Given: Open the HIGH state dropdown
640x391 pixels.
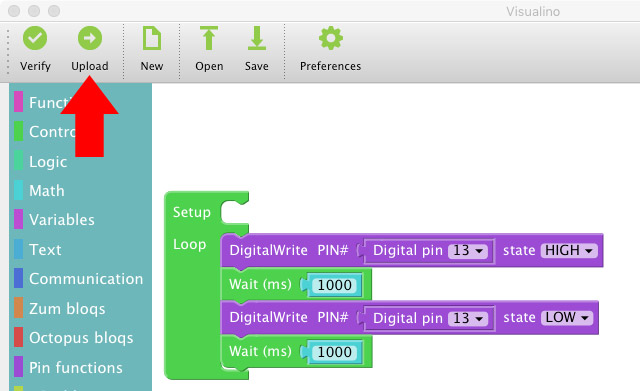Looking at the screenshot, I should 569,250.
